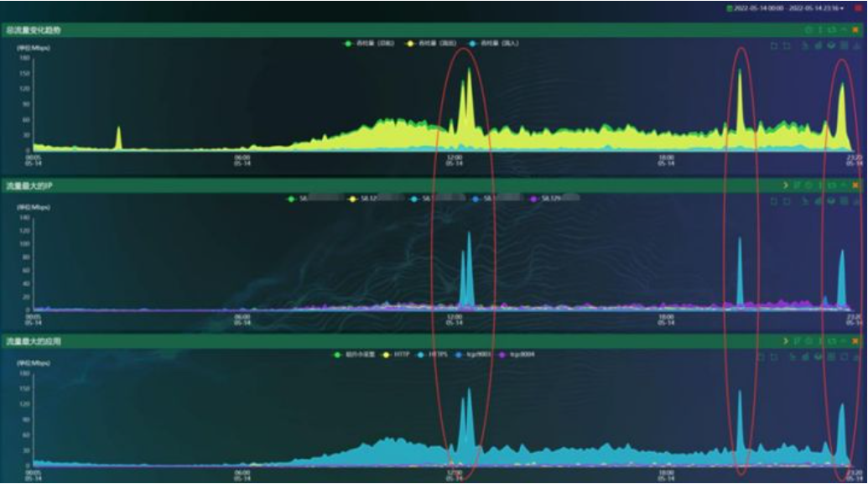Click the green calendar icon beside date range
This screenshot has width=868, height=484.
730,8
